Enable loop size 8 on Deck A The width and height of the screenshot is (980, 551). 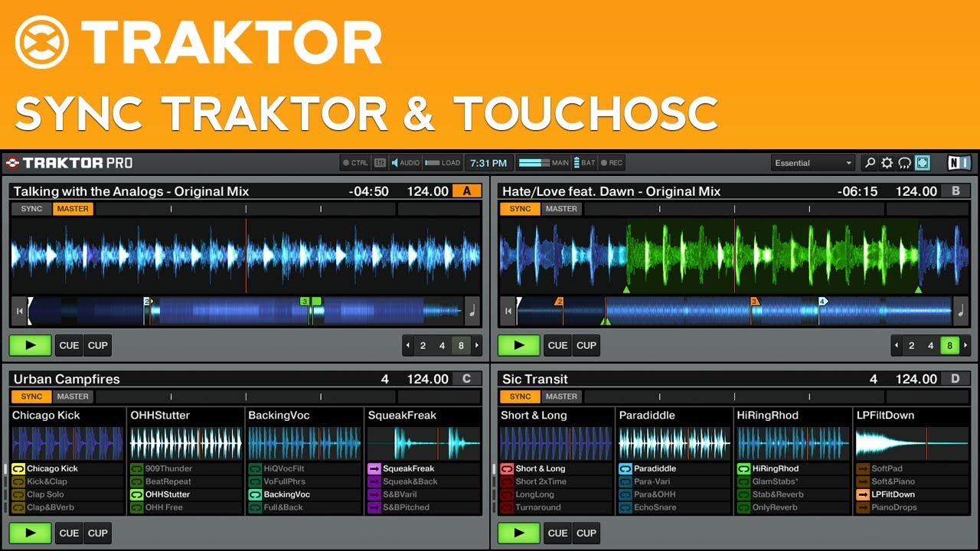click(461, 346)
